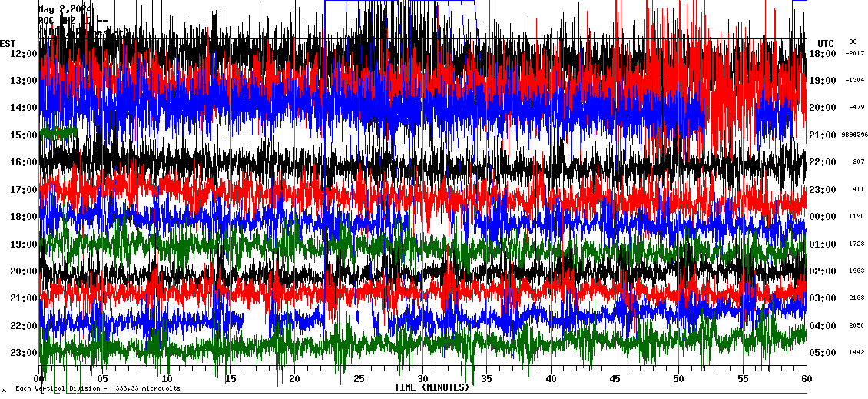
Task: Click the 45 minute axis tick label
Action: point(615,378)
